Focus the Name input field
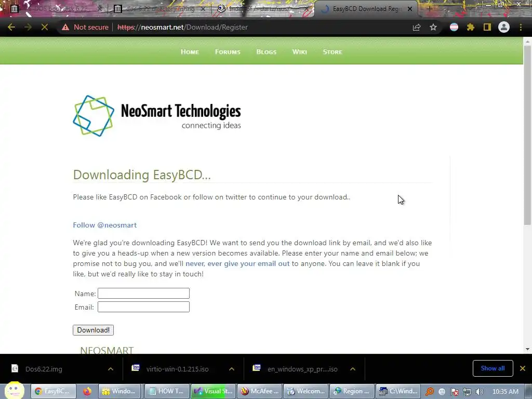Viewport: 532px width, 399px height. [x=143, y=294]
